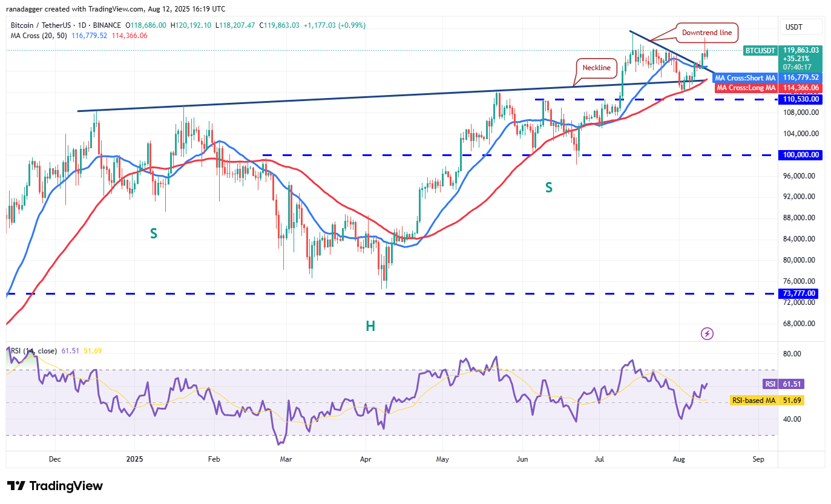Click the TradingView logo at bottom left
This screenshot has height=504, width=831.
pos(55,486)
